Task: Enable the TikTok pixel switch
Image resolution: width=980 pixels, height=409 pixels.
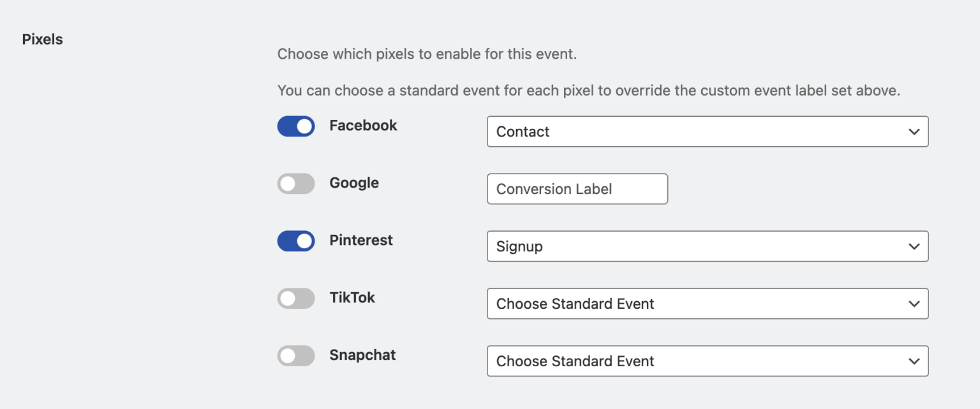Action: 296,299
